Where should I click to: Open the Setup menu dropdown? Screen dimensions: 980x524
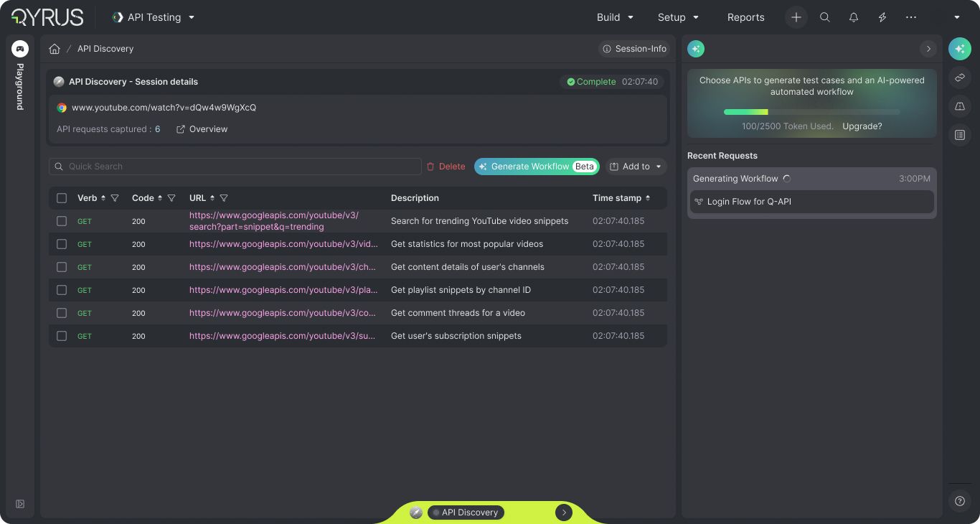[x=679, y=17]
